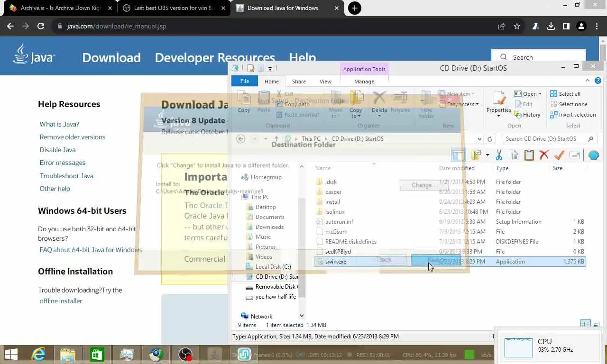This screenshot has height=364, width=607.
Task: Open the folder options dropdown arrow in the toolbar
Action: (x=487, y=155)
